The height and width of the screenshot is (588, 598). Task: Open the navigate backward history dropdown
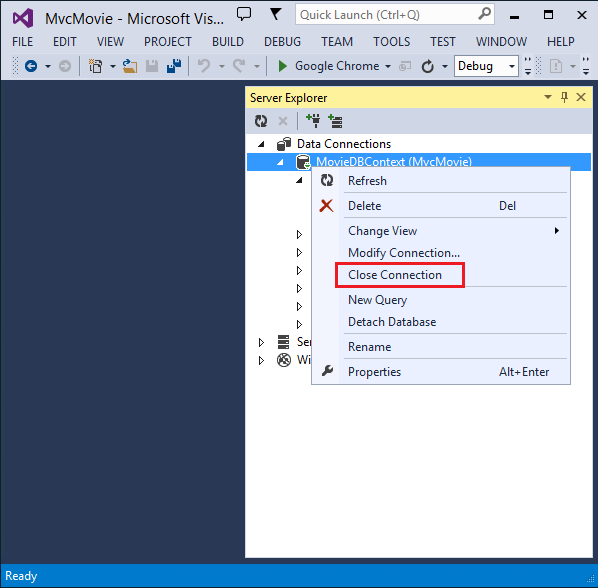48,66
